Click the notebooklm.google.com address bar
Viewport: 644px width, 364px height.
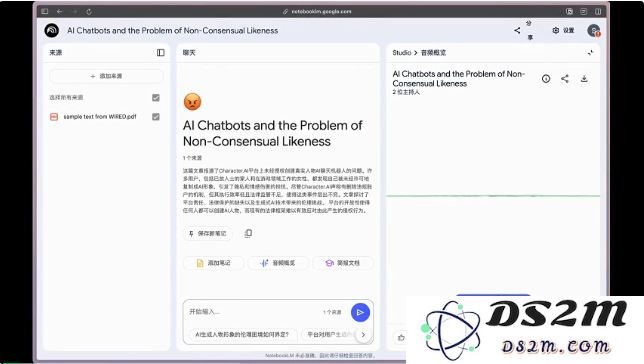[x=317, y=12]
